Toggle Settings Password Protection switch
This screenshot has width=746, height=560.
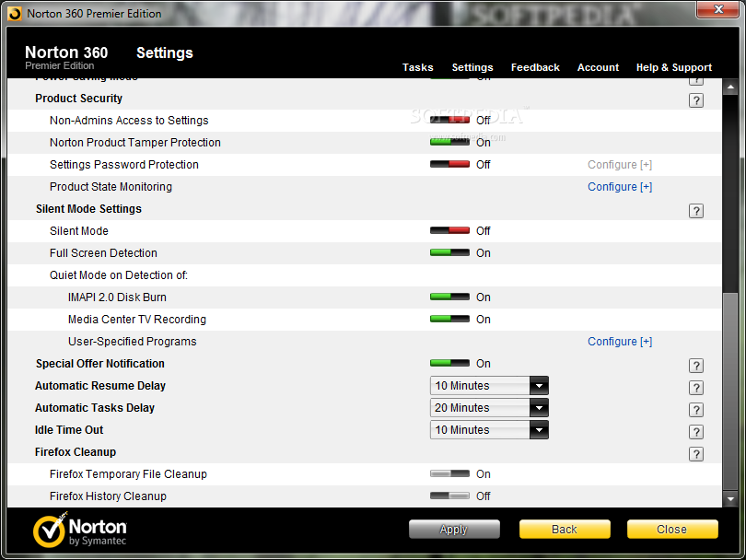pos(449,164)
